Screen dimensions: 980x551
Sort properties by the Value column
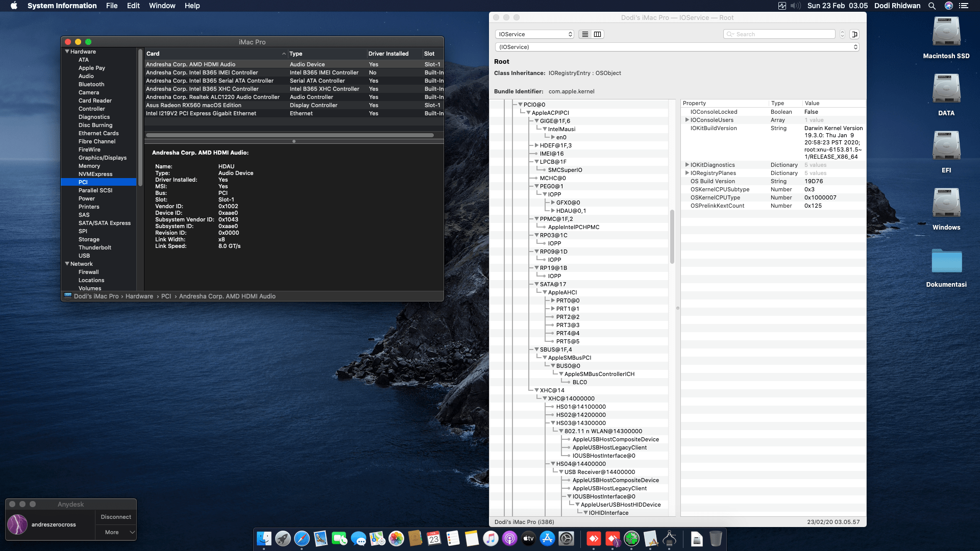pyautogui.click(x=834, y=103)
